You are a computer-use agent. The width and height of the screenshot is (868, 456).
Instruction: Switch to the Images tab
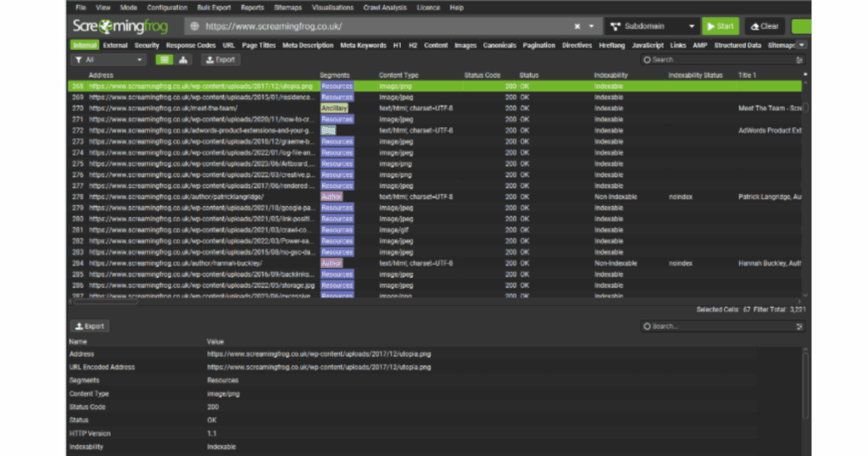click(465, 46)
